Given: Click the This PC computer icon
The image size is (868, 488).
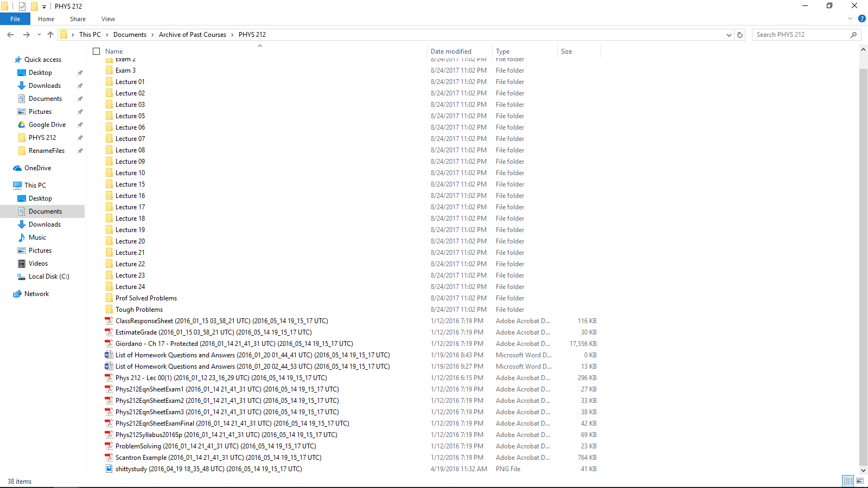Looking at the screenshot, I should coord(18,185).
